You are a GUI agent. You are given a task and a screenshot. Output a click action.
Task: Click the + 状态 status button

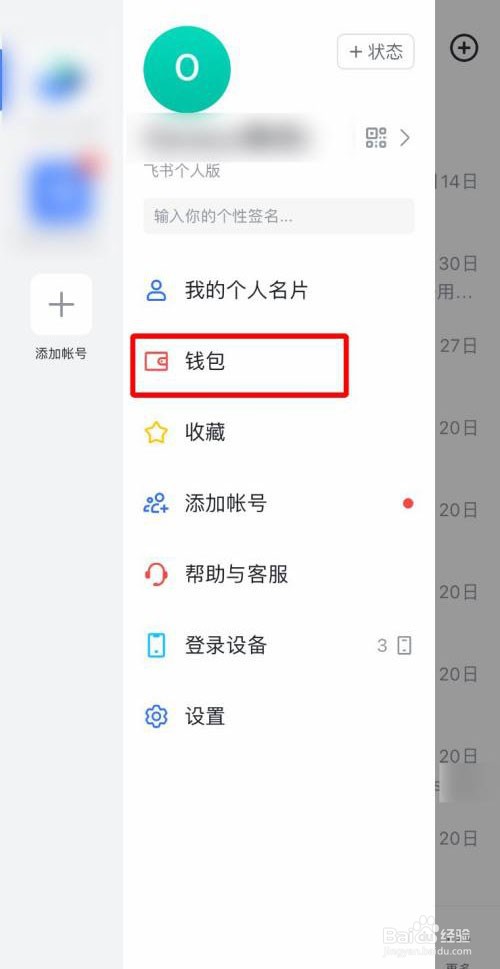point(376,52)
